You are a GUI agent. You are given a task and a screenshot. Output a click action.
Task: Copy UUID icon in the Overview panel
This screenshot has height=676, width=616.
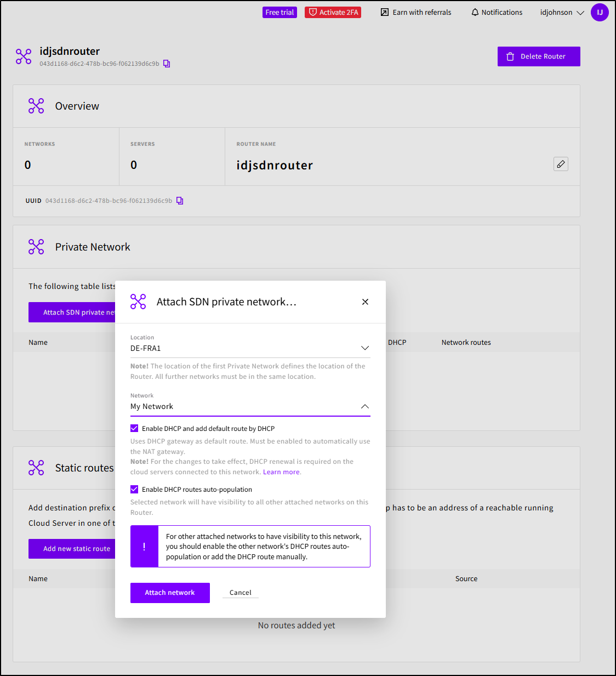click(180, 201)
